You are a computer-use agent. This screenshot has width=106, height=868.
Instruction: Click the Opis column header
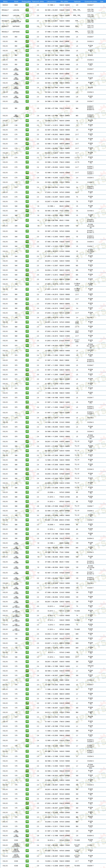102,1
